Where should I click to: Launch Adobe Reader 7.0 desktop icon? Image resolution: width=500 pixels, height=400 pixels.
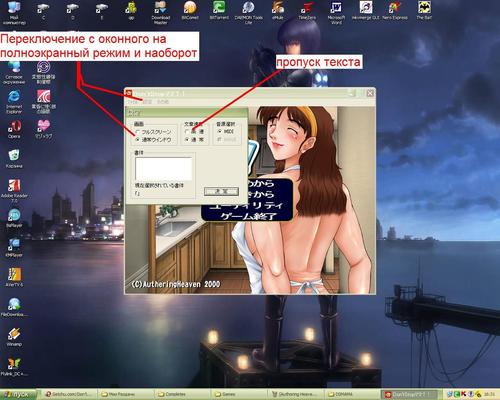(x=14, y=191)
